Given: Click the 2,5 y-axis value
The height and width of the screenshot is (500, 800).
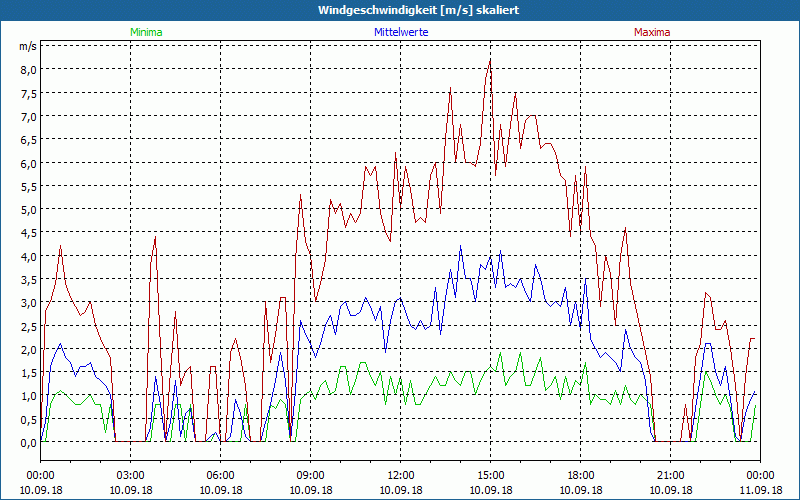Looking at the screenshot, I should coord(28,327).
